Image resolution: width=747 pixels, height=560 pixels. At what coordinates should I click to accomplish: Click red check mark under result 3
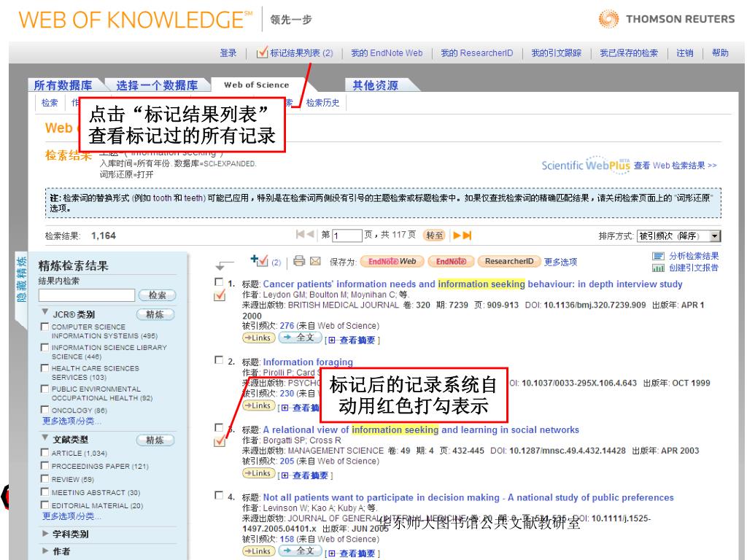[x=220, y=441]
